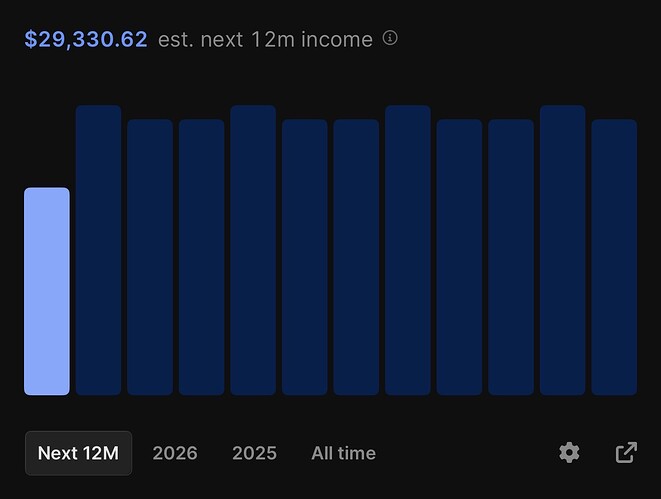The width and height of the screenshot is (661, 499).
Task: Click the tenth month bar in chart
Action: tap(511, 257)
